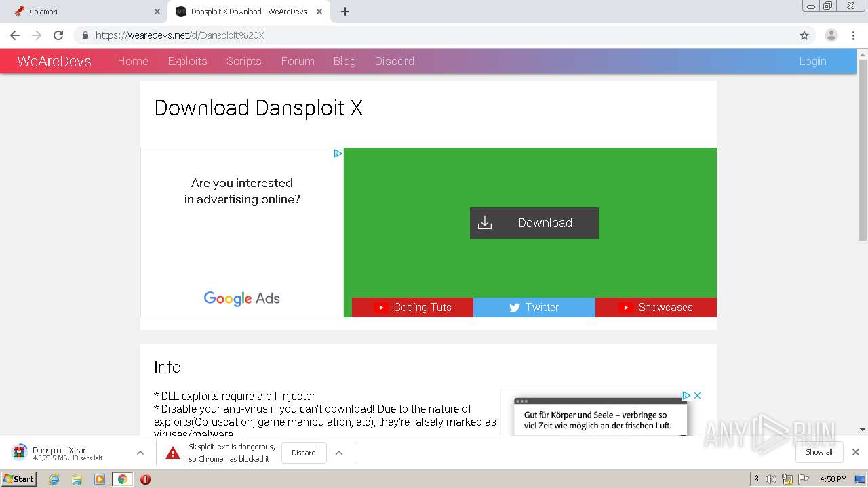Open the volume speaker tray icon

pos(771,479)
